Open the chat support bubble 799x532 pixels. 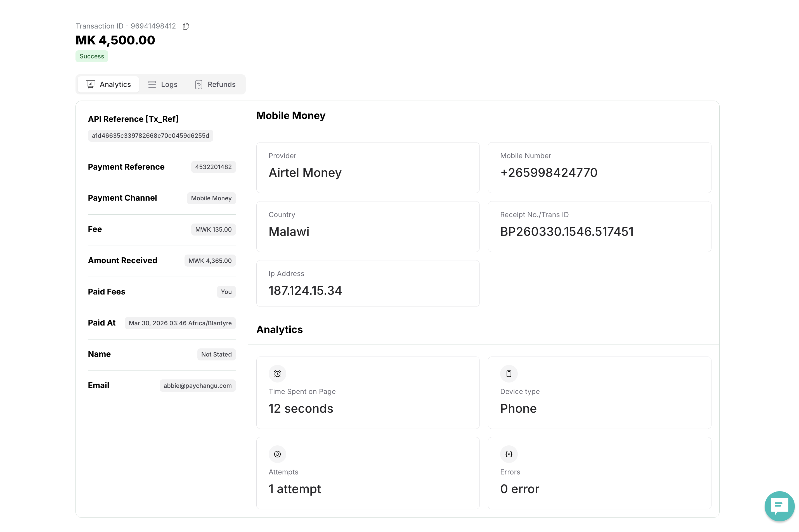click(x=779, y=505)
